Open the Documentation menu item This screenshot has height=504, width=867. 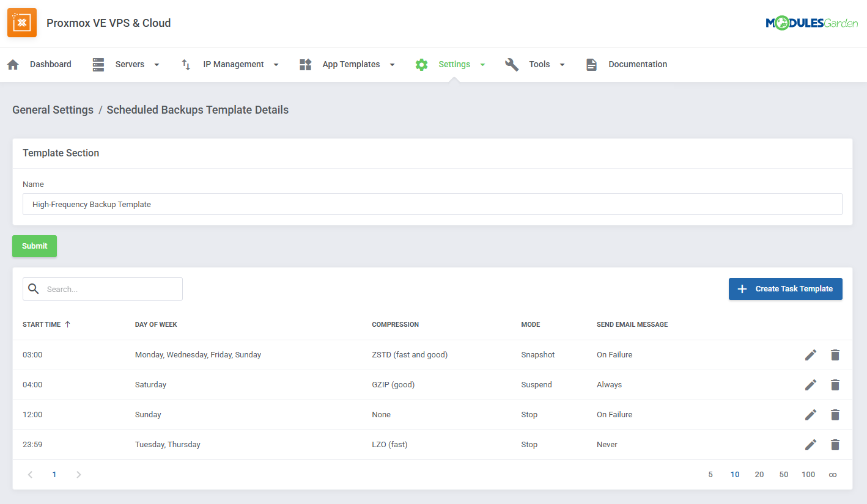pos(638,64)
